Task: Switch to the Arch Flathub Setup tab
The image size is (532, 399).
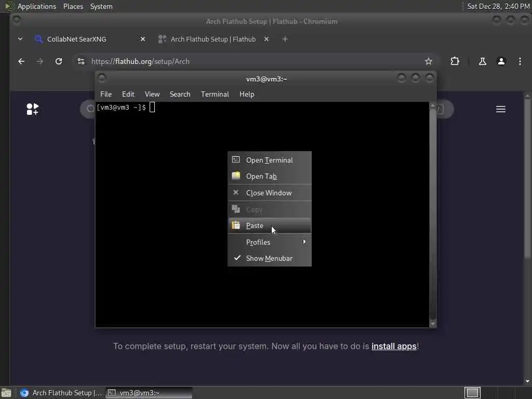Action: (214, 39)
